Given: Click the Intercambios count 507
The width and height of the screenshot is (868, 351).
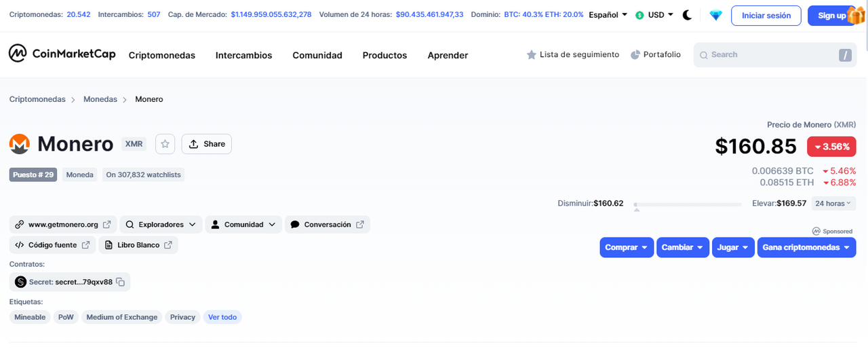Looking at the screenshot, I should 154,14.
